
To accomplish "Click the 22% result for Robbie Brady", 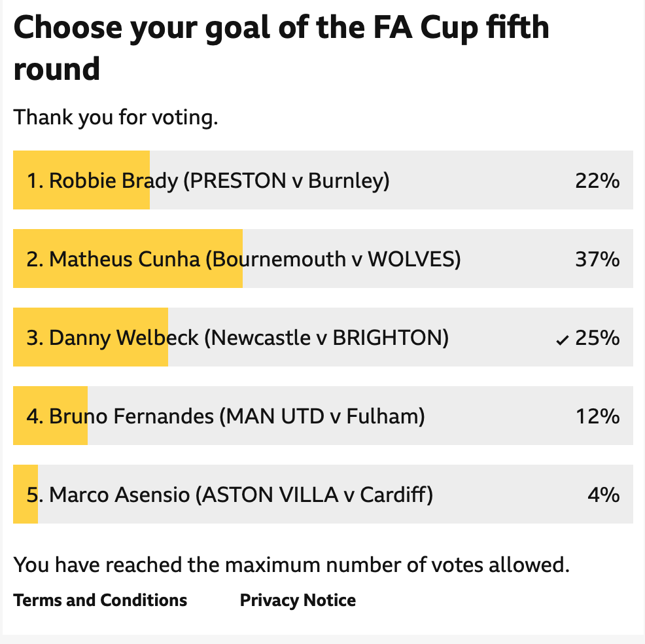I will pyautogui.click(x=597, y=181).
